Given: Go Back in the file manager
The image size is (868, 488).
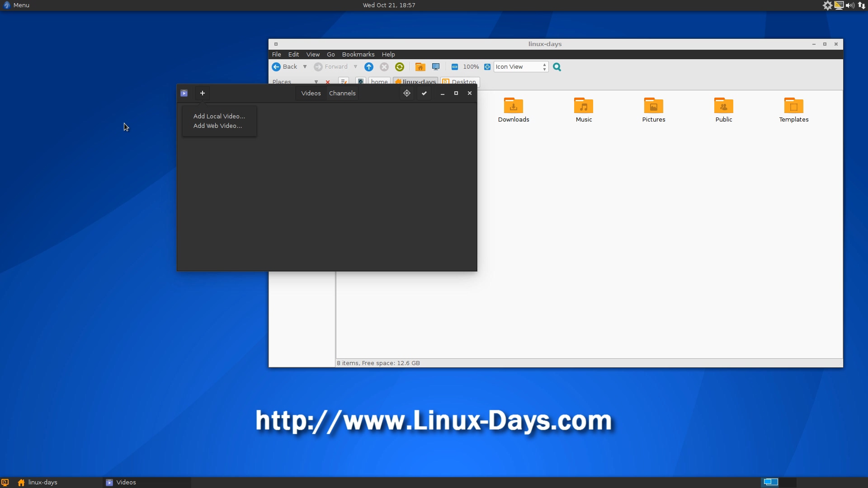Looking at the screenshot, I should [285, 67].
